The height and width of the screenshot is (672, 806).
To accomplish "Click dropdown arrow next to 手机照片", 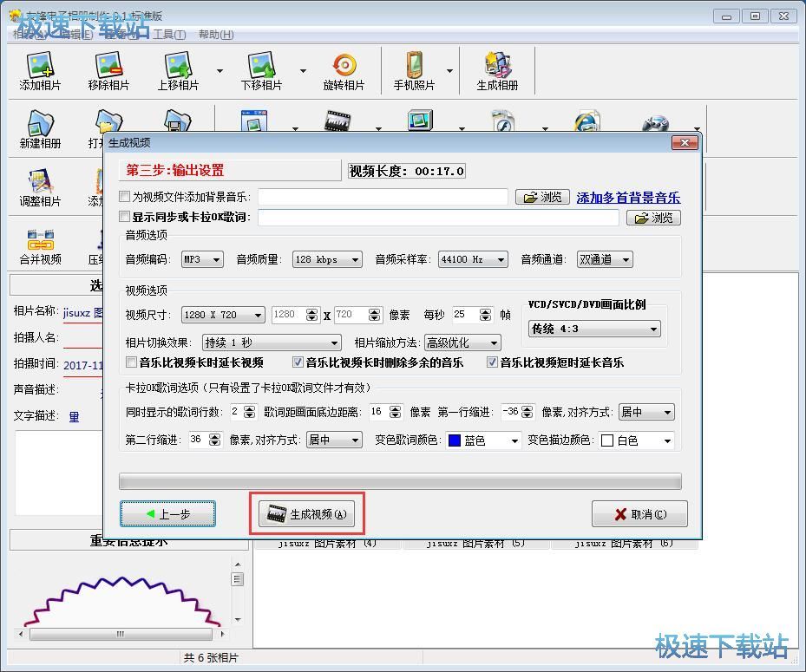I will pos(449,71).
